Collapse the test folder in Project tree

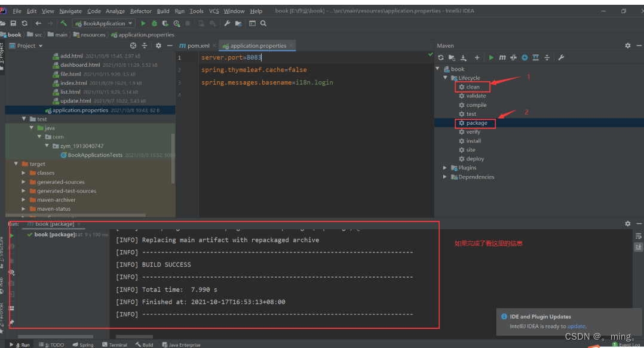pos(24,119)
